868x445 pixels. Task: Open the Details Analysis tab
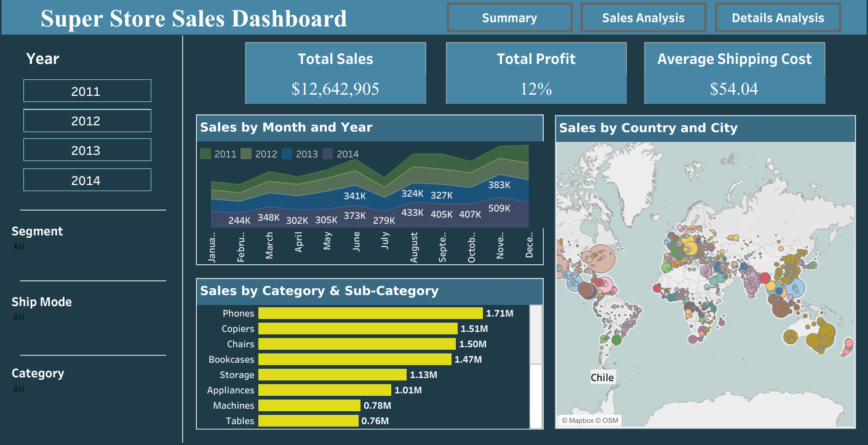coord(778,18)
